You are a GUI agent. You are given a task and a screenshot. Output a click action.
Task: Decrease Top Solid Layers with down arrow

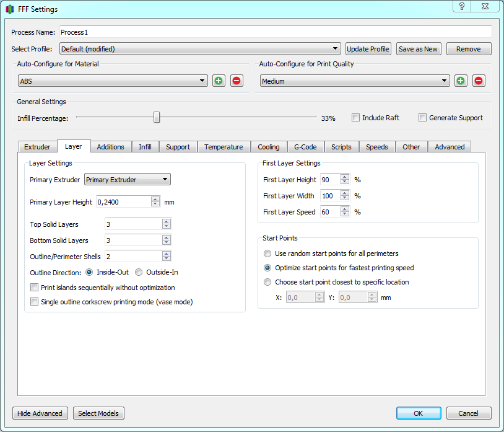pyautogui.click(x=166, y=227)
